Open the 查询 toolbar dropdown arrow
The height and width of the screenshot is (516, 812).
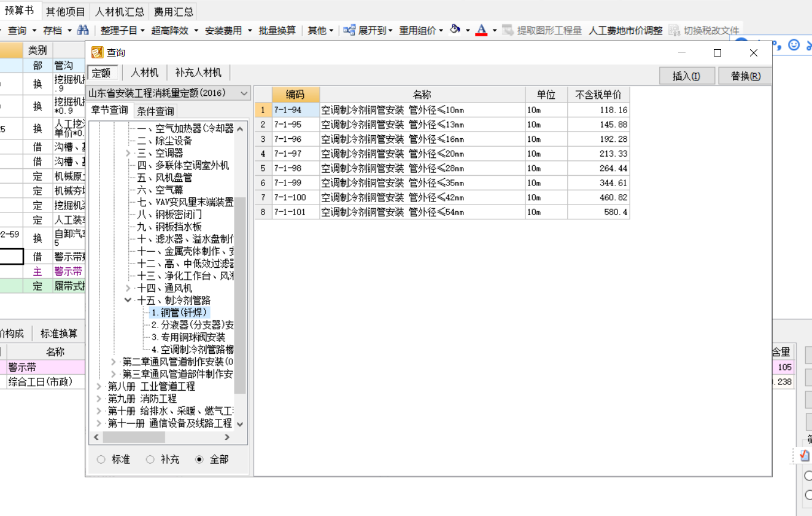click(34, 30)
